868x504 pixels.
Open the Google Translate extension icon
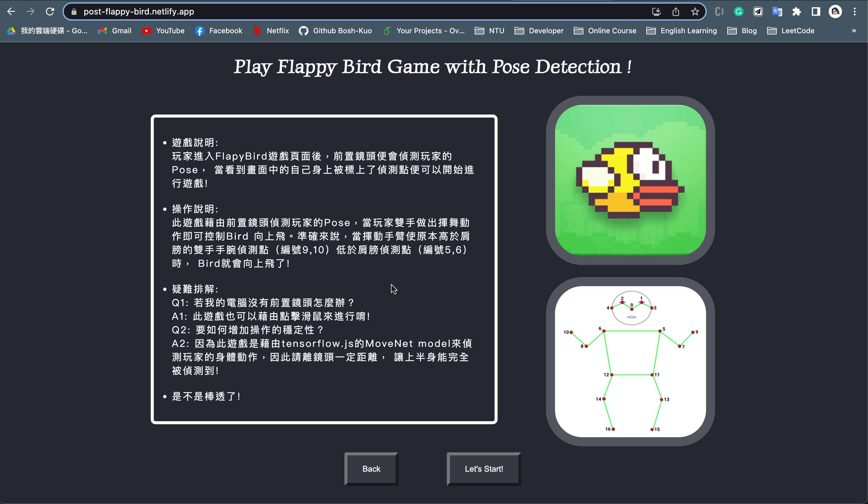[x=777, y=12]
